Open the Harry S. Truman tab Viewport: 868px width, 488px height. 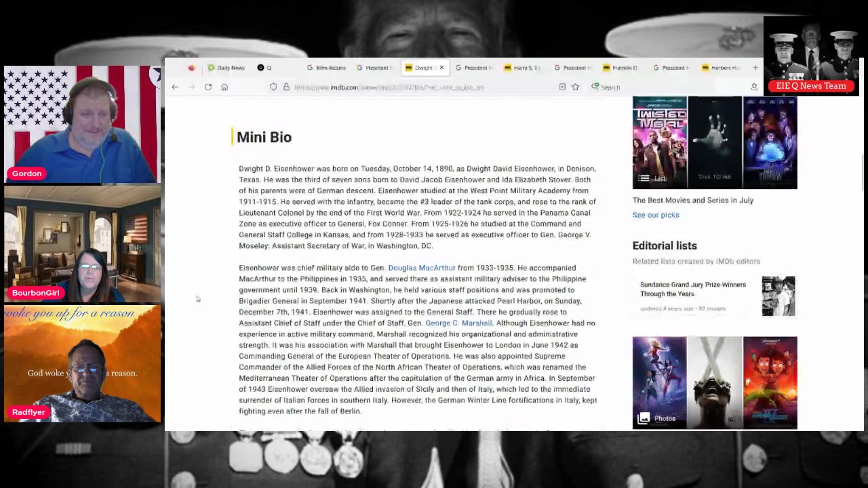point(522,68)
